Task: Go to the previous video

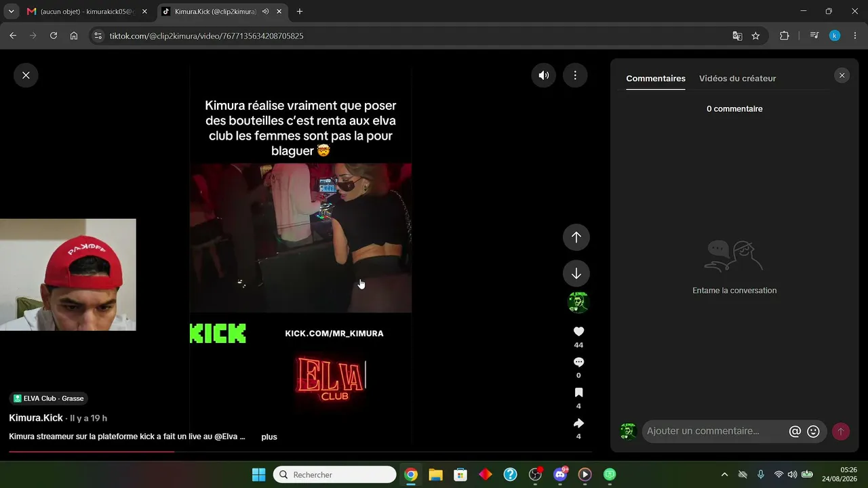Action: tap(576, 237)
